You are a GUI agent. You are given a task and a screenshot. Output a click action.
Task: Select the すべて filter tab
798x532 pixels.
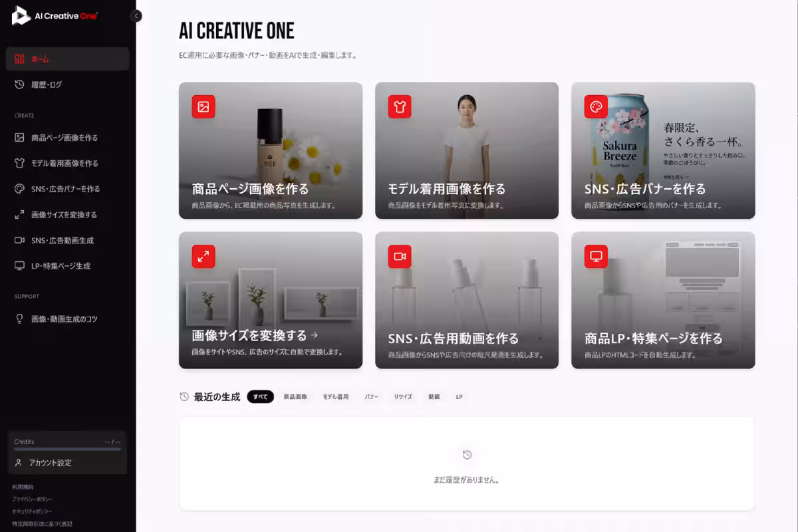click(261, 396)
